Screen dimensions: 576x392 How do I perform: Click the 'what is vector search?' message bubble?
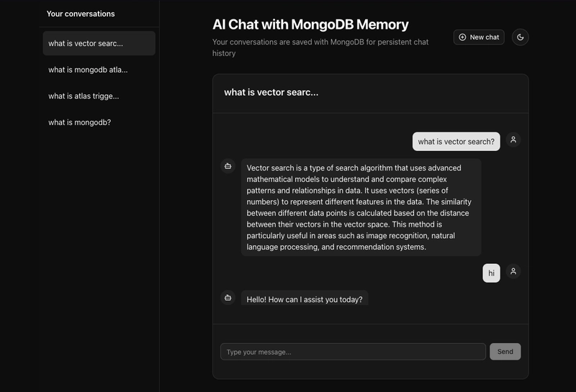pyautogui.click(x=456, y=141)
